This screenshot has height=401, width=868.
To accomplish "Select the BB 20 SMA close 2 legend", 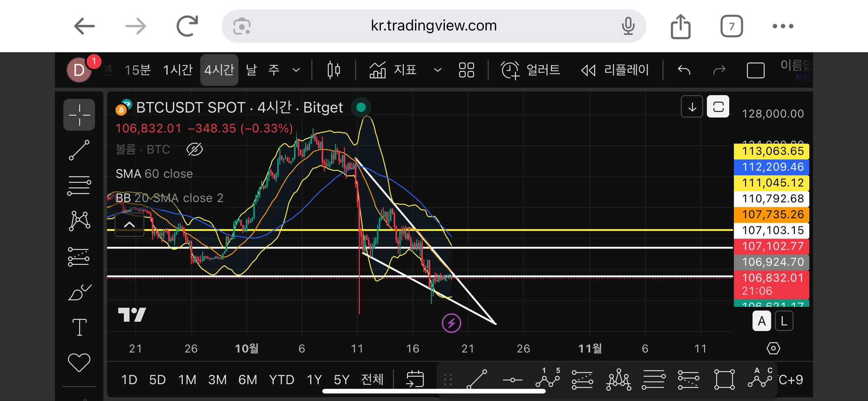I will point(170,198).
